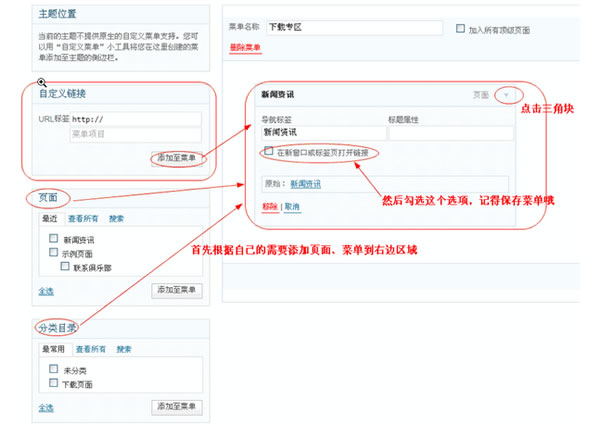Select the 未分类 category checkbox
Viewport: 600px width, 424px height.
click(x=53, y=369)
